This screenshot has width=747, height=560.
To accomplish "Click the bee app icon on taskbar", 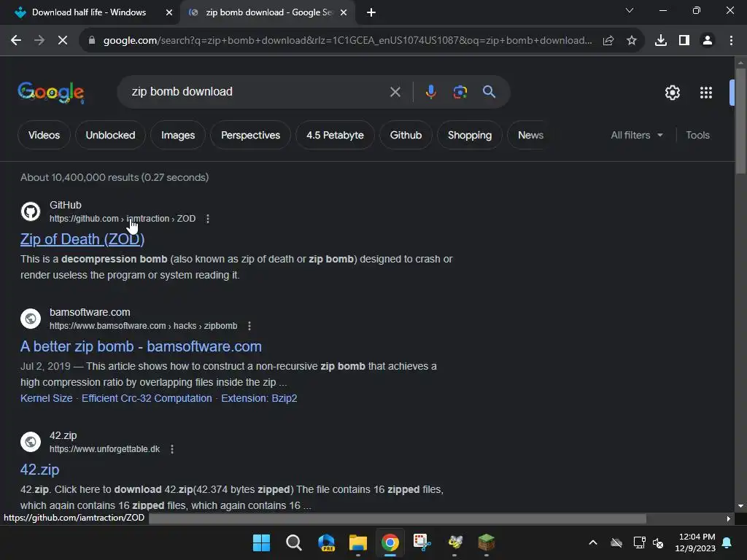I will point(455,542).
